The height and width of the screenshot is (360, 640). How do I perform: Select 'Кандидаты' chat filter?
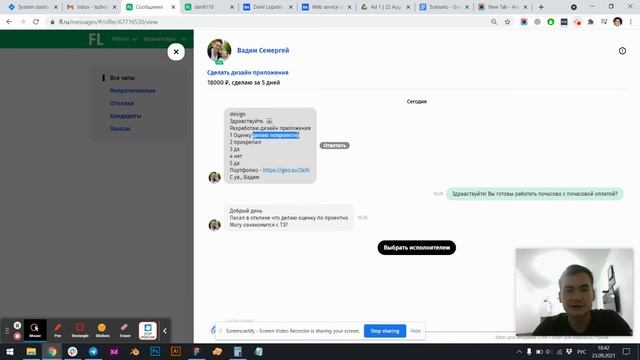pos(125,116)
